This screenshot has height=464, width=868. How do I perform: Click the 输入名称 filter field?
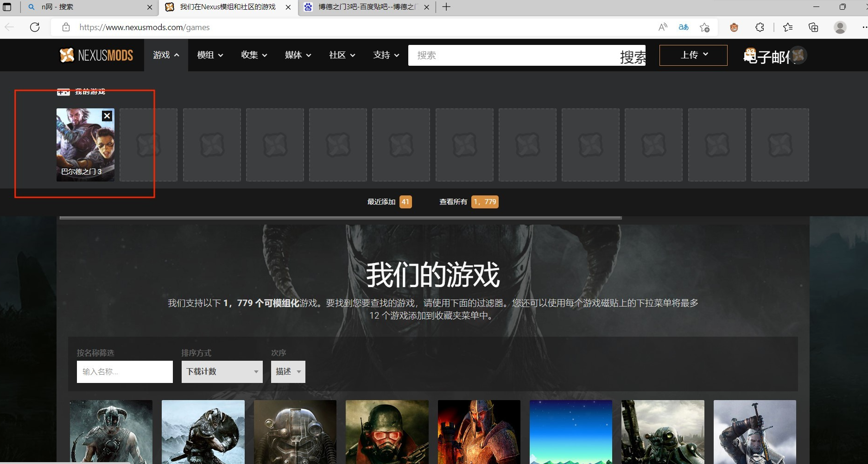click(x=125, y=372)
